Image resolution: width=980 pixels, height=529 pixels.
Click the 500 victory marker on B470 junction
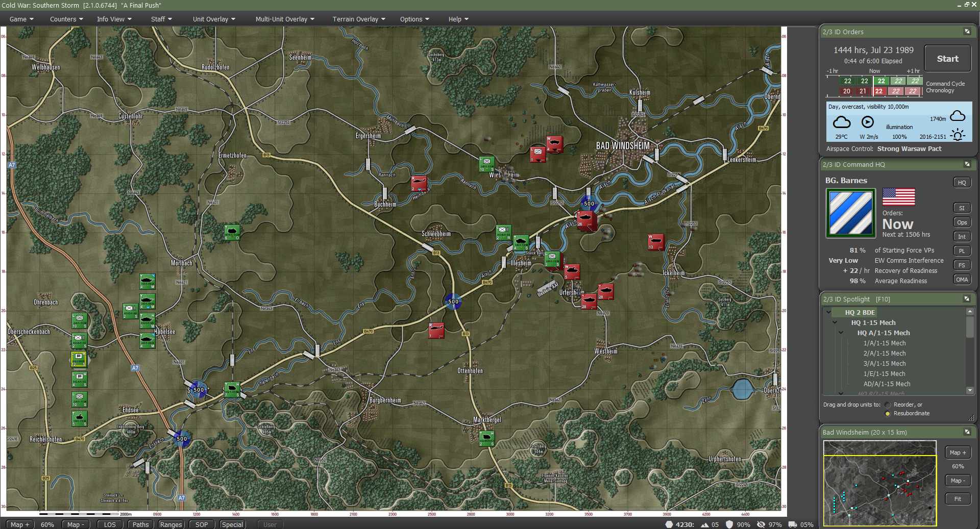point(453,301)
